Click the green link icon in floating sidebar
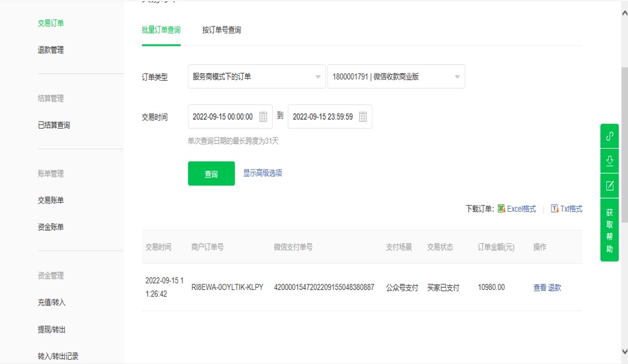Screen dimensions: 628x364 609,136
